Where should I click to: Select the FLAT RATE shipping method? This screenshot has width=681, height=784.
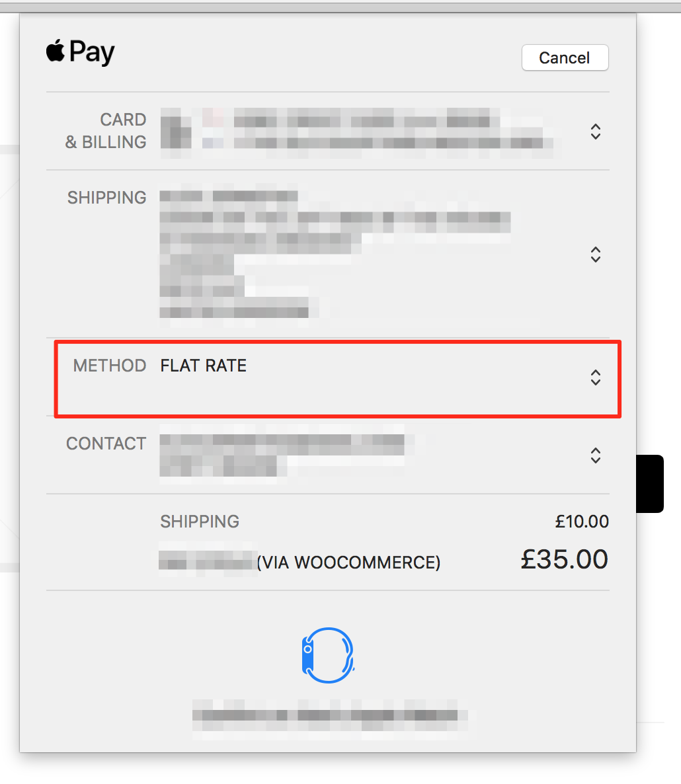point(203,365)
